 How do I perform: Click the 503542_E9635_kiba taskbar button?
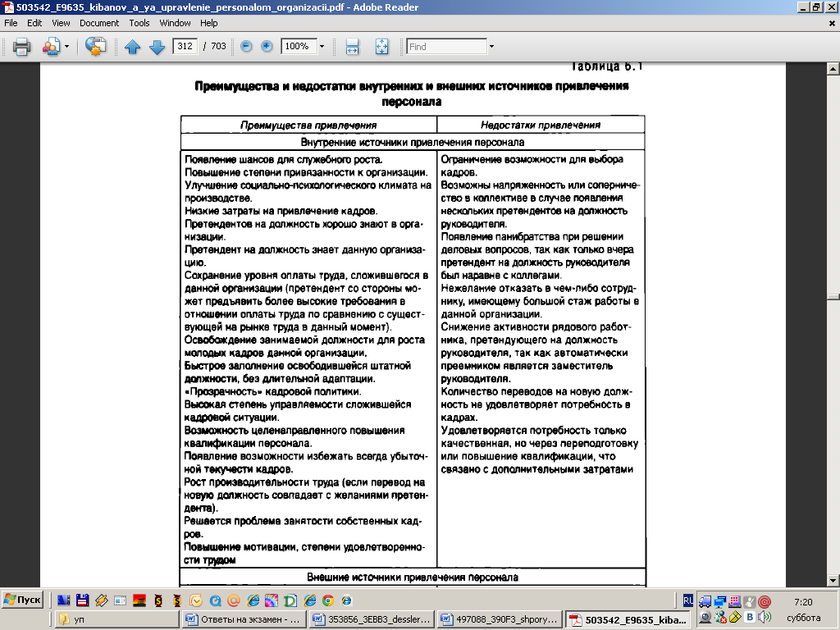coord(627,619)
